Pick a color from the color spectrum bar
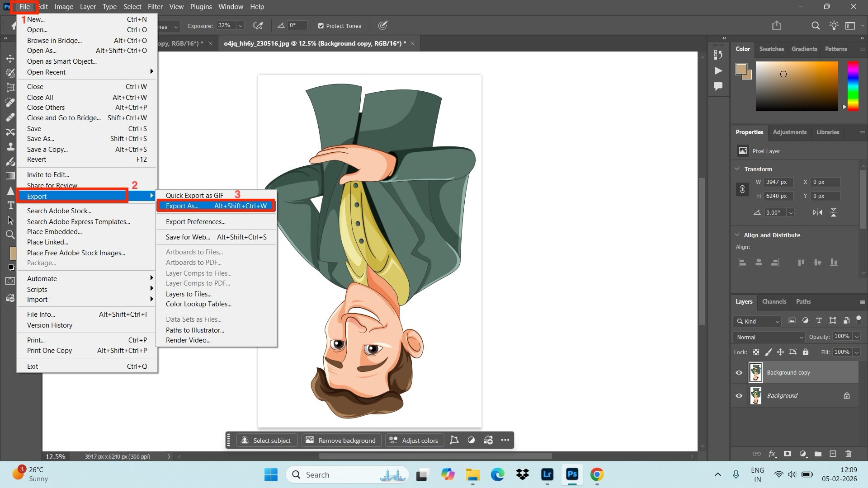The width and height of the screenshot is (868, 488). pyautogui.click(x=853, y=86)
